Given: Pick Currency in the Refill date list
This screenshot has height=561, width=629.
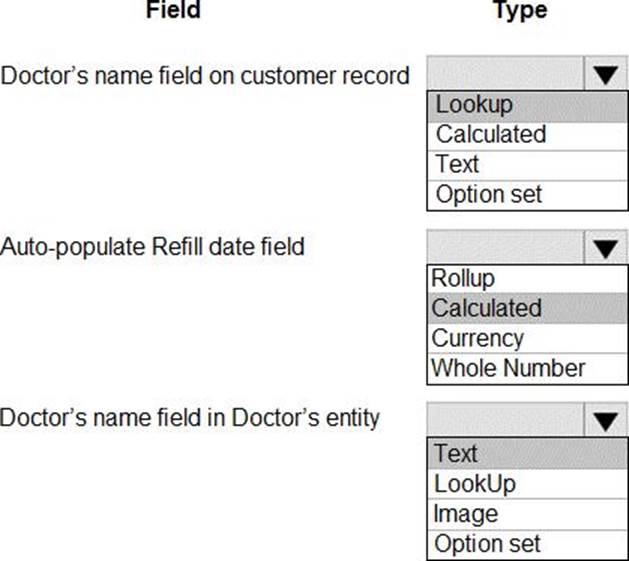Looking at the screenshot, I should [478, 338].
